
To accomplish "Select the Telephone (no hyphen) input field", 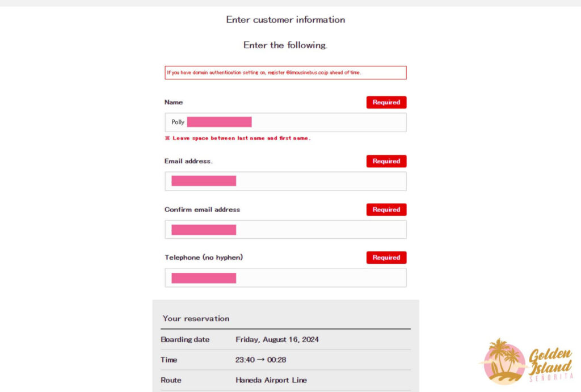I will point(318,278).
